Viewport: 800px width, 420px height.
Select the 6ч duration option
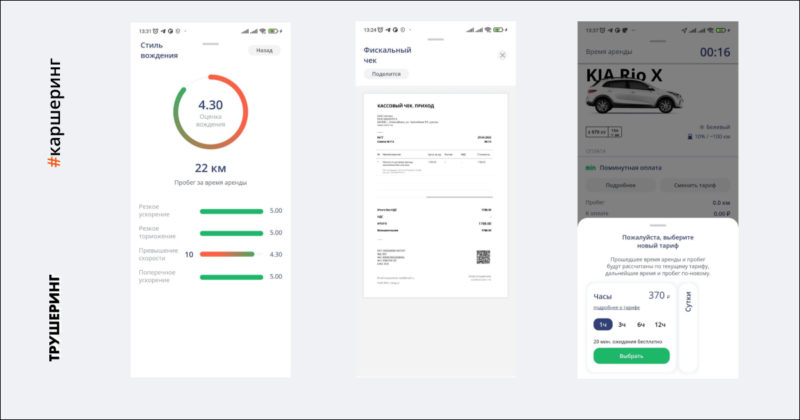[x=640, y=325]
